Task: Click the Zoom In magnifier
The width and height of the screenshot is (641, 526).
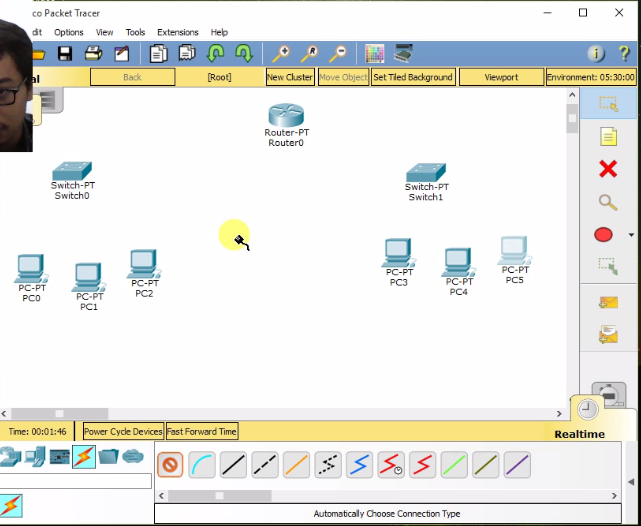Action: point(281,54)
